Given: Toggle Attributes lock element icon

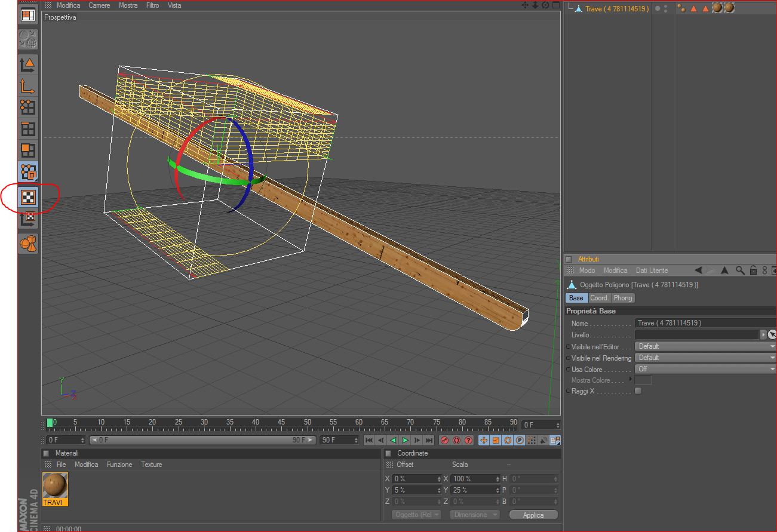Looking at the screenshot, I should click(753, 270).
